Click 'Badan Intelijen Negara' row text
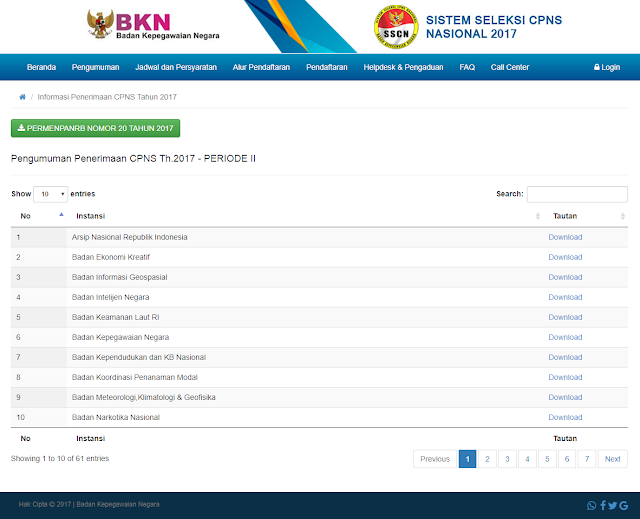Viewport: 640px width, 519px height. tap(110, 297)
